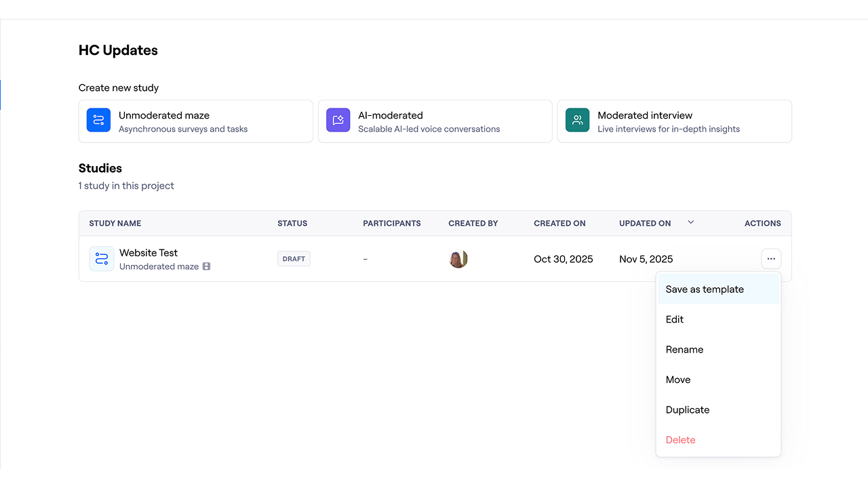Create a Moderated interview study
Image resolution: width=868 pixels, height=488 pixels.
[675, 121]
